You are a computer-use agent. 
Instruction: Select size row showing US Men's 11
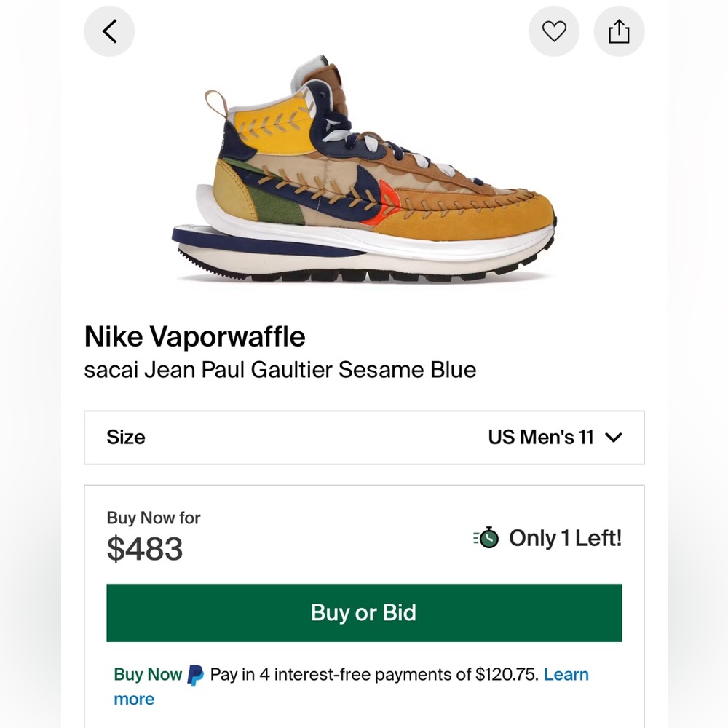(x=364, y=438)
